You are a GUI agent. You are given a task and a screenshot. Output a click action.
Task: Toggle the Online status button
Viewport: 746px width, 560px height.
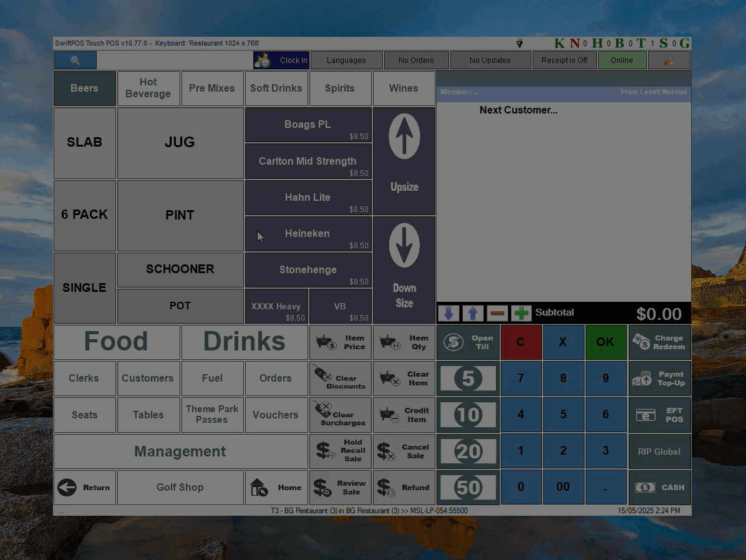621,60
